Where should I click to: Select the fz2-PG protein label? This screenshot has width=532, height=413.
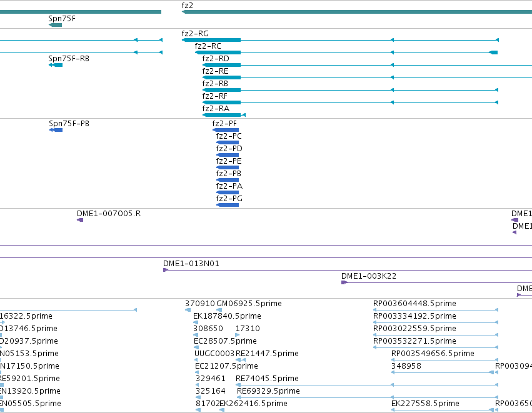coord(229,199)
